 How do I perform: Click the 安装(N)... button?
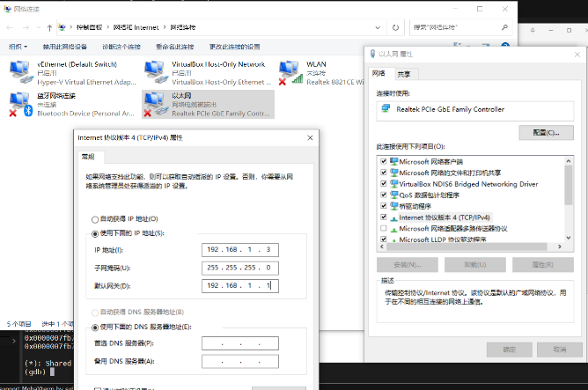408,265
